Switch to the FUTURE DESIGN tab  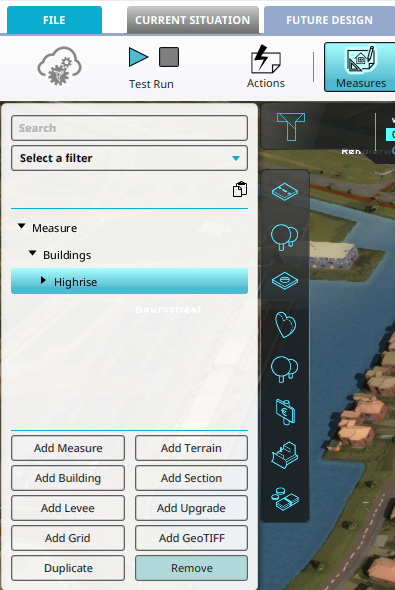(x=329, y=20)
